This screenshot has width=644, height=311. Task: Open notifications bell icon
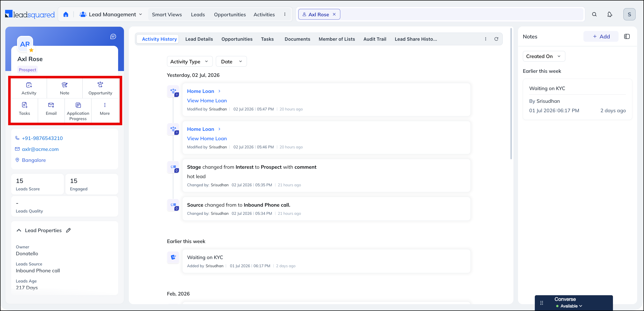[610, 15]
